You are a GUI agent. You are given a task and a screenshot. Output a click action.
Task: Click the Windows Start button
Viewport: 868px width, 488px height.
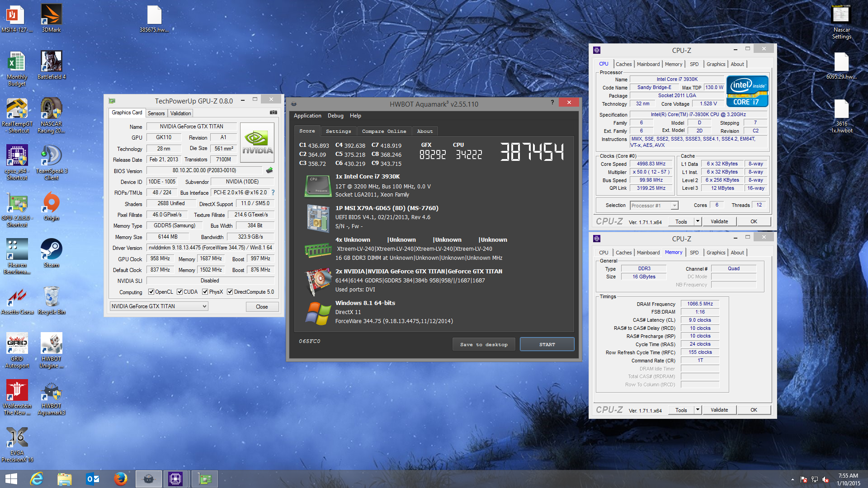click(11, 479)
